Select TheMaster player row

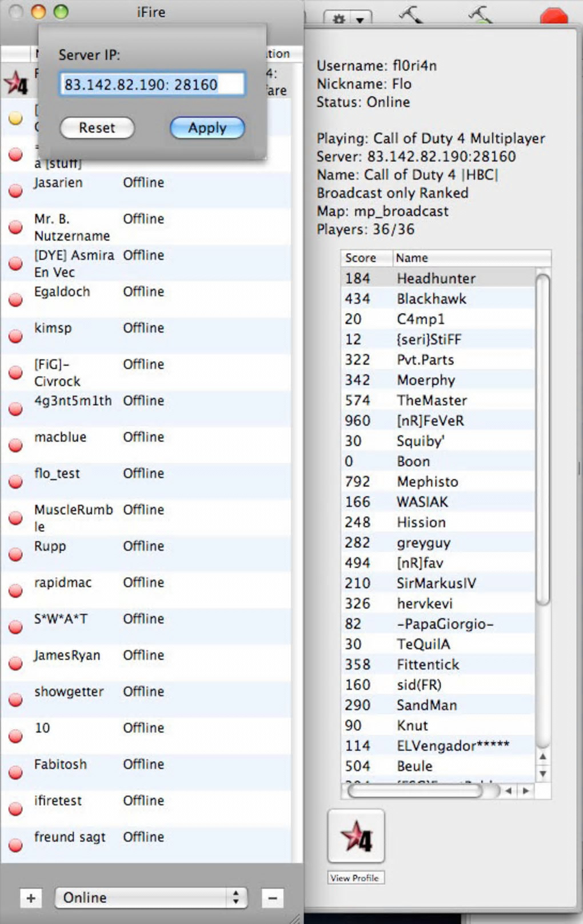click(438, 401)
